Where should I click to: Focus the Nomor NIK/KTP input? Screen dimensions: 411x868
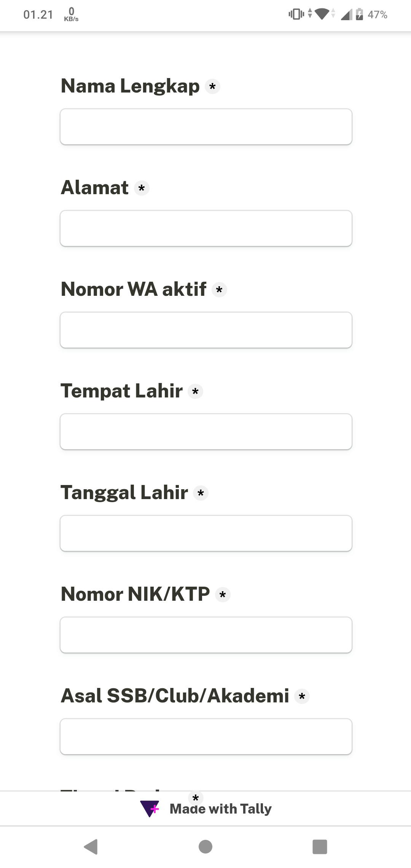click(206, 635)
